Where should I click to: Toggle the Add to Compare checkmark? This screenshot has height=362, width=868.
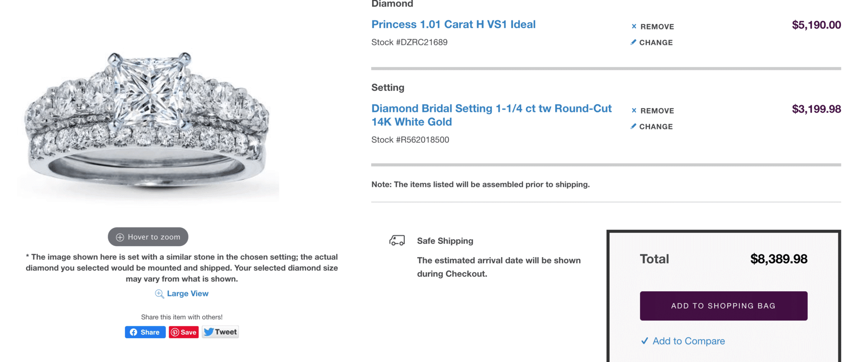coord(645,341)
